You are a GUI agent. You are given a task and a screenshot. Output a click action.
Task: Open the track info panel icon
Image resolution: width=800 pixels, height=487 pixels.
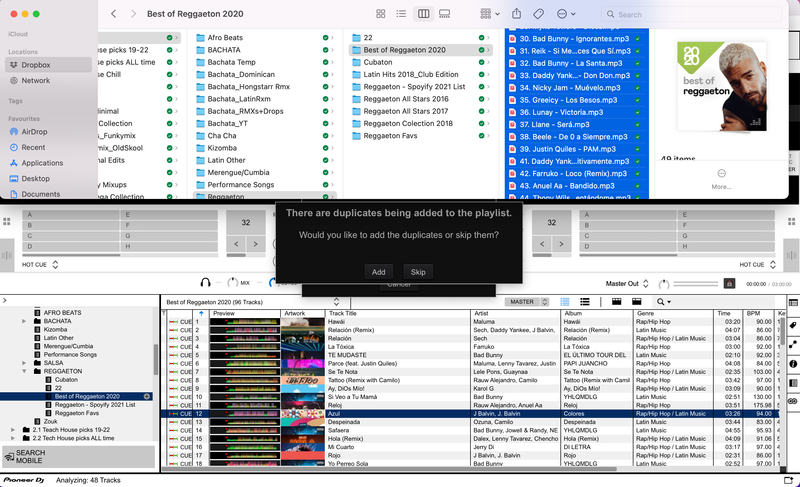click(793, 364)
